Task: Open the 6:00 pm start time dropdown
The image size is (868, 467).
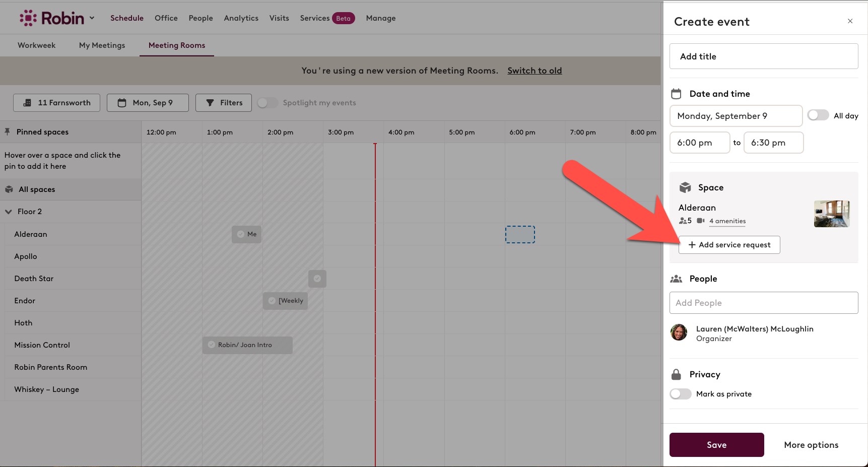Action: pos(700,143)
